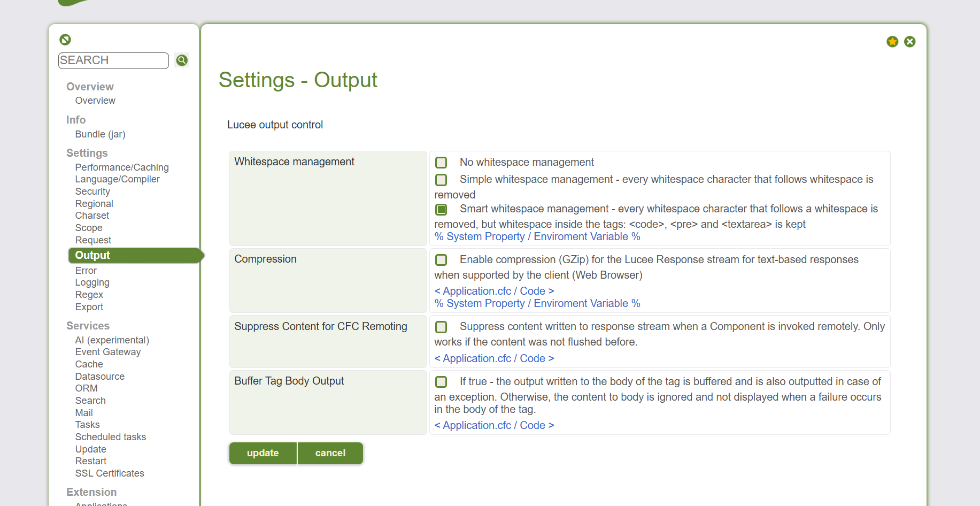Expand System Property link under Compression
This screenshot has width=980, height=506.
(x=537, y=303)
